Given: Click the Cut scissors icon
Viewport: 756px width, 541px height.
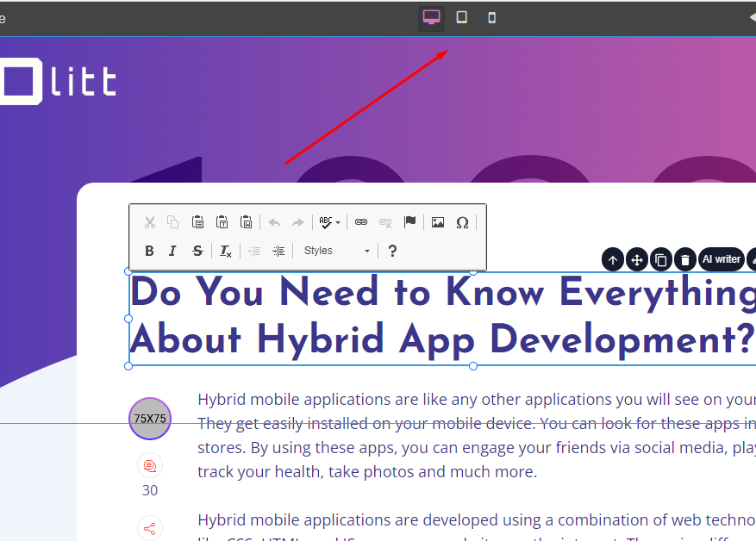Looking at the screenshot, I should 150,222.
